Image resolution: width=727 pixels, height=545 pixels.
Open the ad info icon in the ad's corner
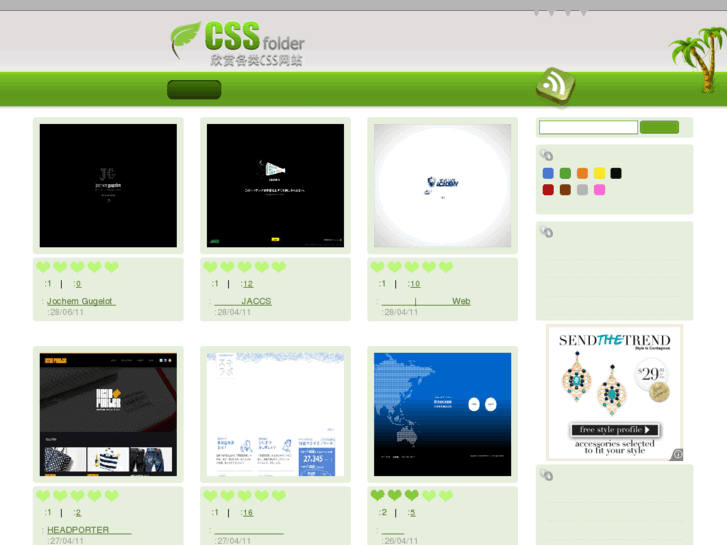pyautogui.click(x=677, y=455)
